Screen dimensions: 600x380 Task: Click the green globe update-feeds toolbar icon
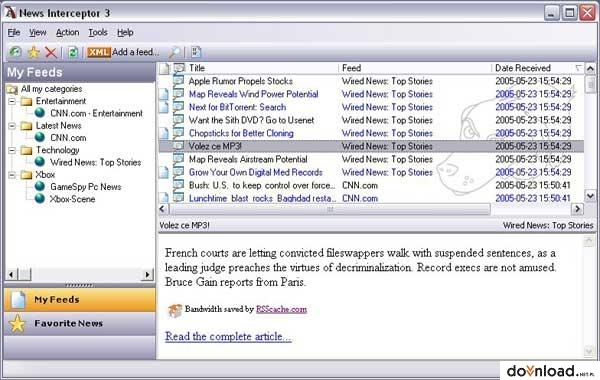tap(15, 52)
